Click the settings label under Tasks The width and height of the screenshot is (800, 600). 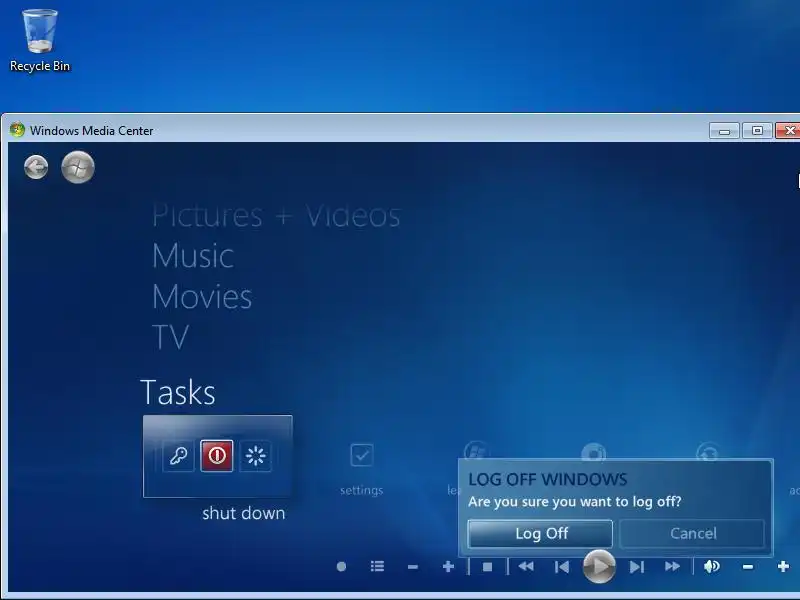pos(362,490)
